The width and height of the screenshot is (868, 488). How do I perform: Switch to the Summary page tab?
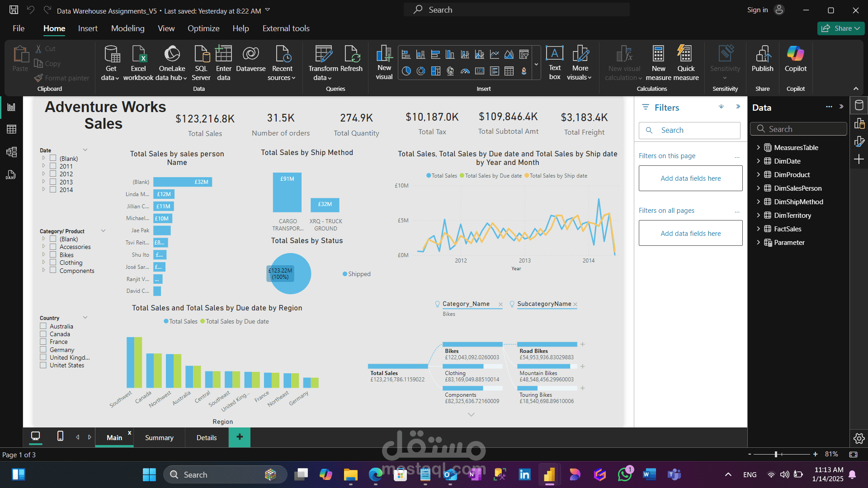tap(159, 437)
